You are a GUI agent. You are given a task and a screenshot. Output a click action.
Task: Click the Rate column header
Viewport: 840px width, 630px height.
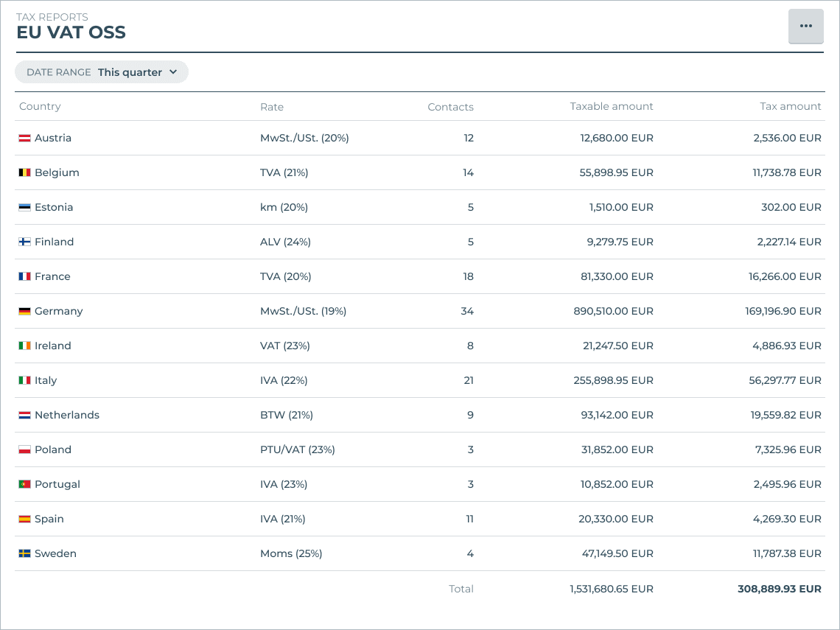click(x=272, y=107)
